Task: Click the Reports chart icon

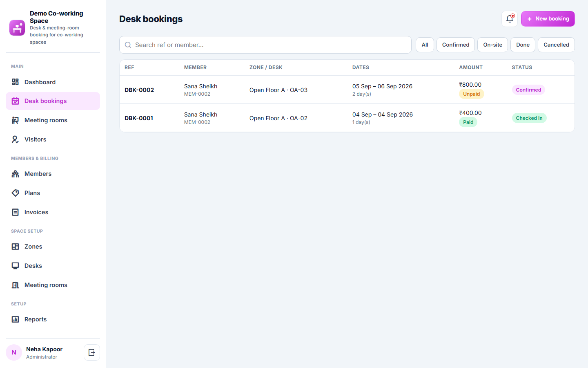Action: pos(16,319)
